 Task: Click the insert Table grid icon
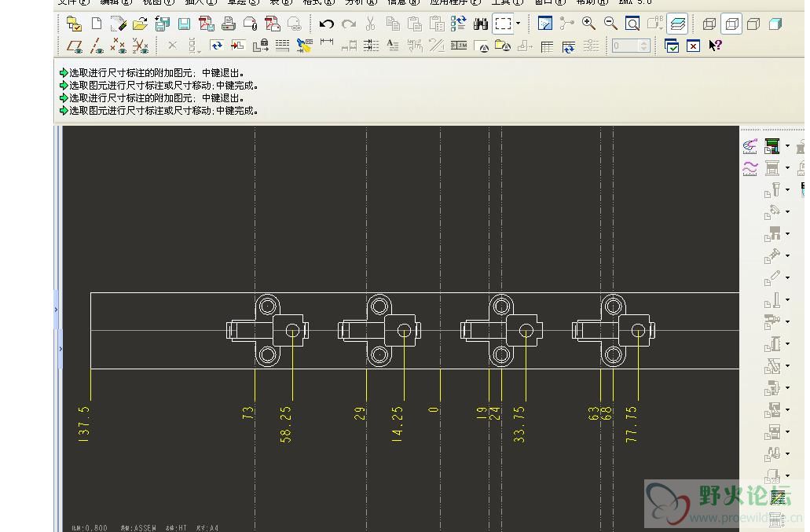tap(547, 46)
